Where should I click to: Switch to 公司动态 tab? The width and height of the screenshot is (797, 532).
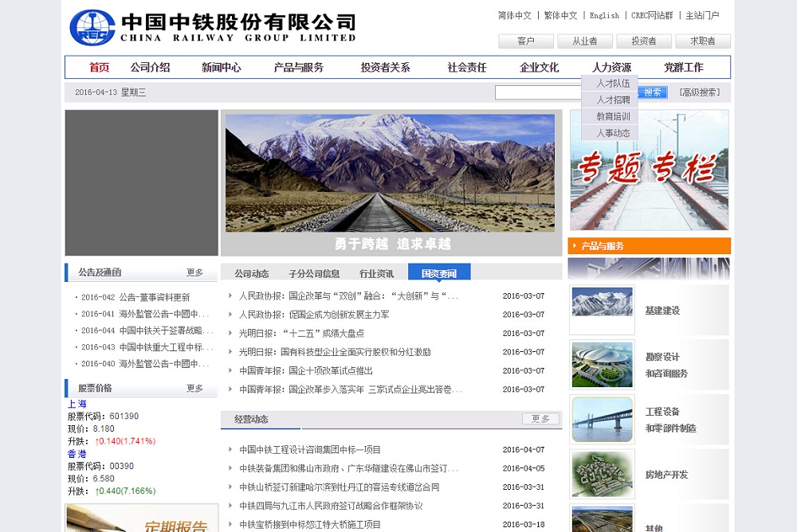pyautogui.click(x=252, y=273)
